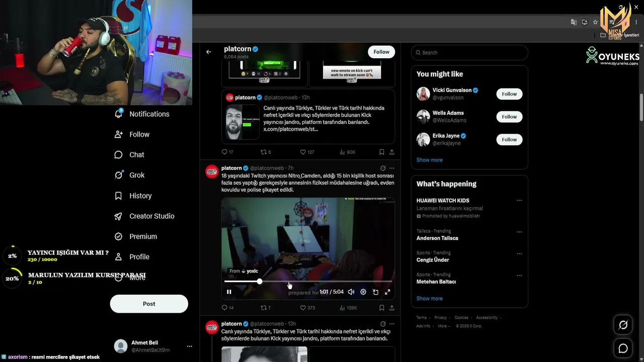Show more suggested accounts under You might like
Screen dimensions: 644x362
pos(430,160)
